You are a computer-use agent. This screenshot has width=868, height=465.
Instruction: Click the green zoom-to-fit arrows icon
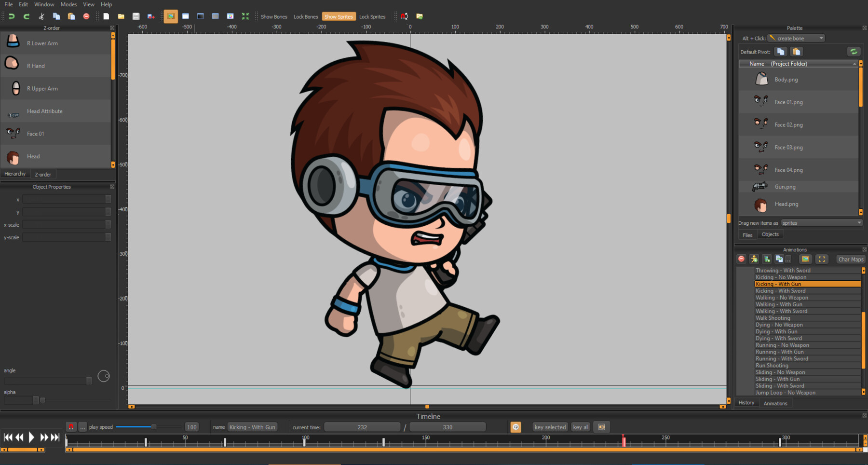coord(245,16)
